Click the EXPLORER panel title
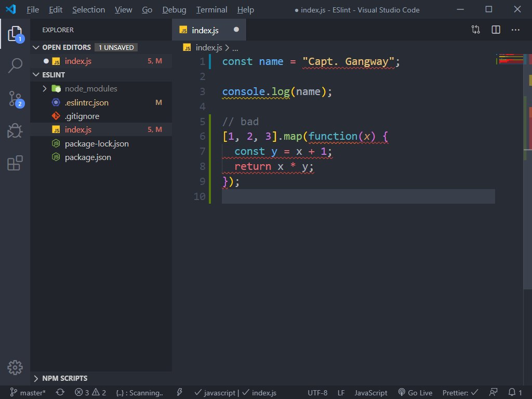This screenshot has width=532, height=399. 58,30
